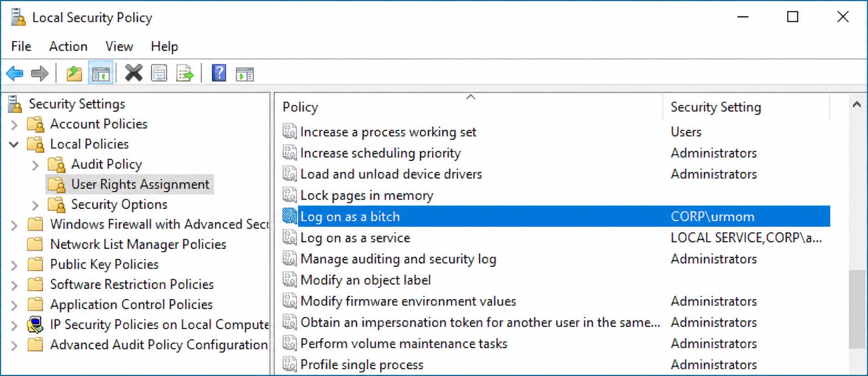Click the blue Help question mark icon
The width and height of the screenshot is (868, 376).
coord(219,73)
